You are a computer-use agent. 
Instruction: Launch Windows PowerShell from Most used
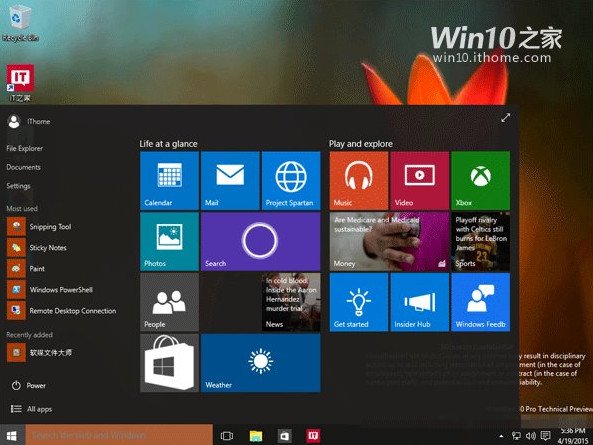click(50, 290)
